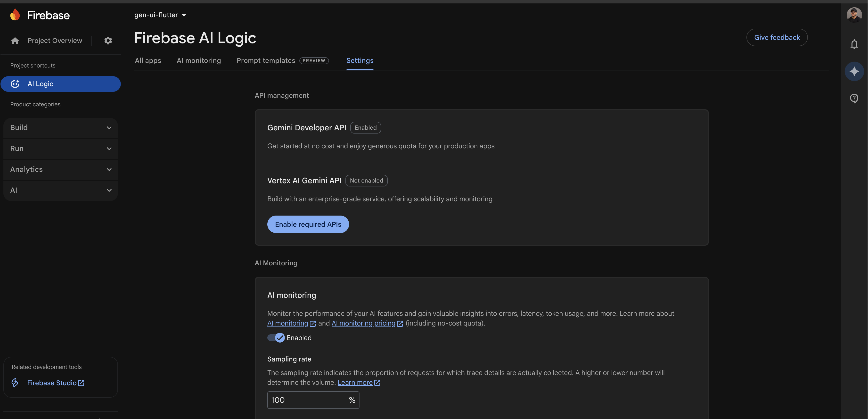Click the AI Logic sidebar icon
The height and width of the screenshot is (419, 868).
[15, 84]
